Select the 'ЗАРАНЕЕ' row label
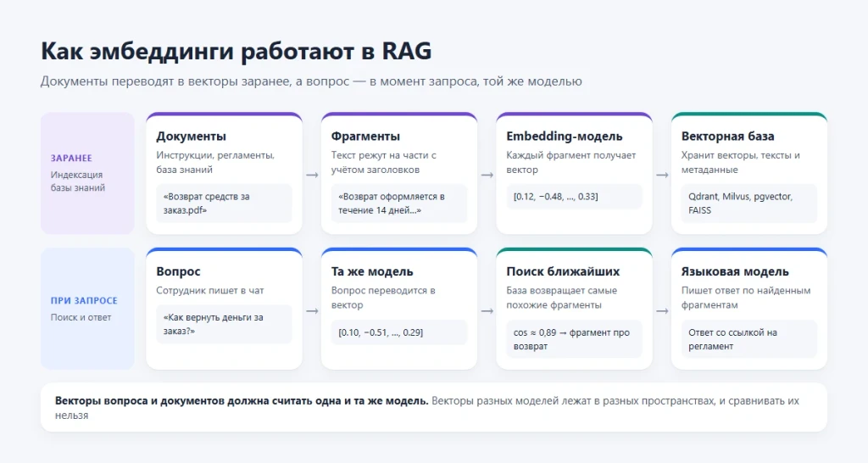 pyautogui.click(x=71, y=158)
